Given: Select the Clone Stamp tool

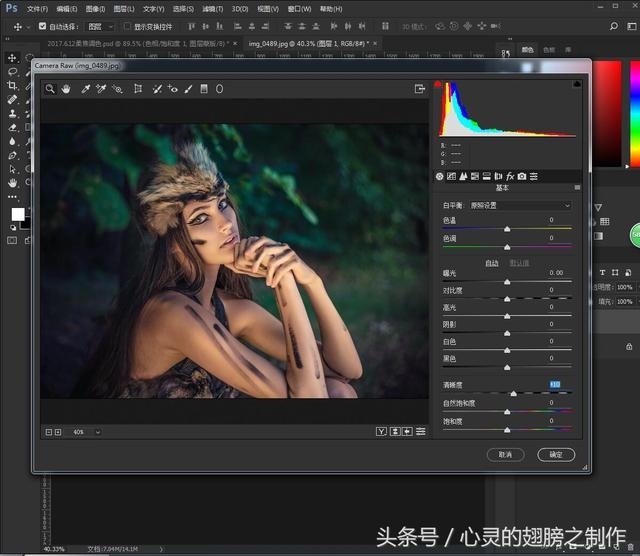Looking at the screenshot, I should tap(12, 113).
